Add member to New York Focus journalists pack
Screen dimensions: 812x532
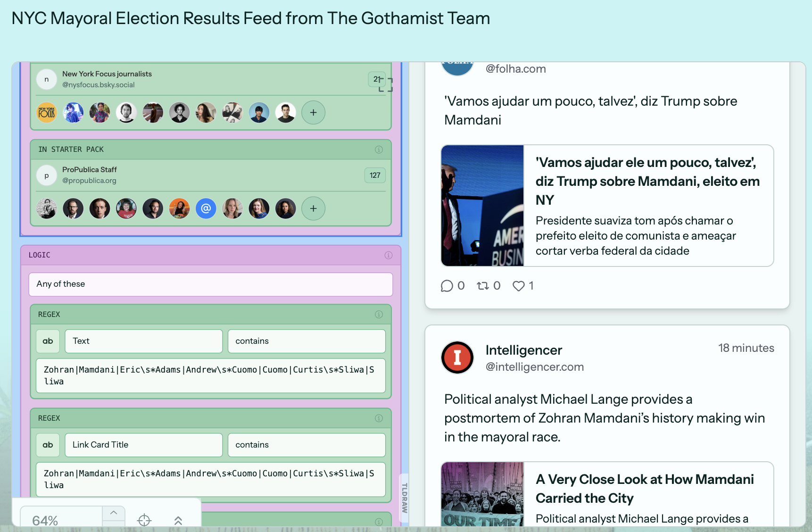point(313,113)
